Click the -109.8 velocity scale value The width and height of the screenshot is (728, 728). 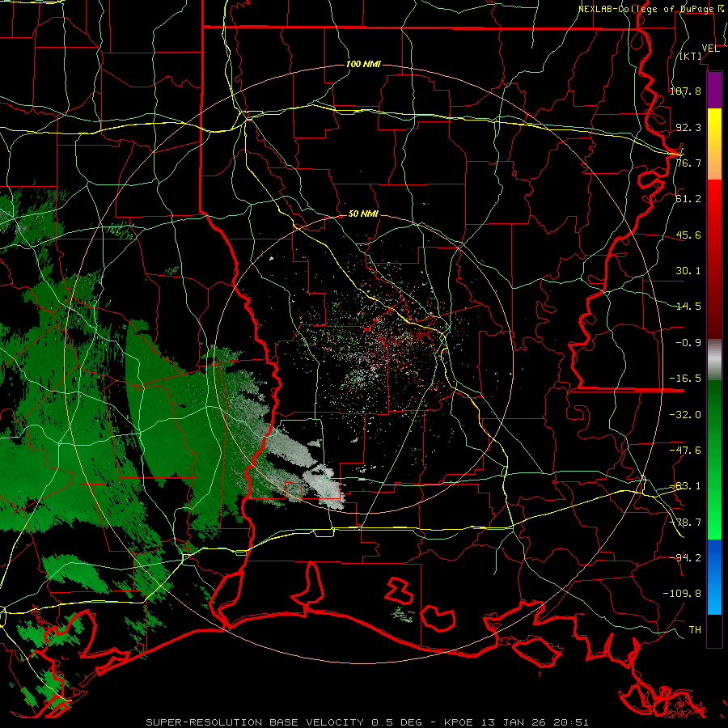click(682, 594)
